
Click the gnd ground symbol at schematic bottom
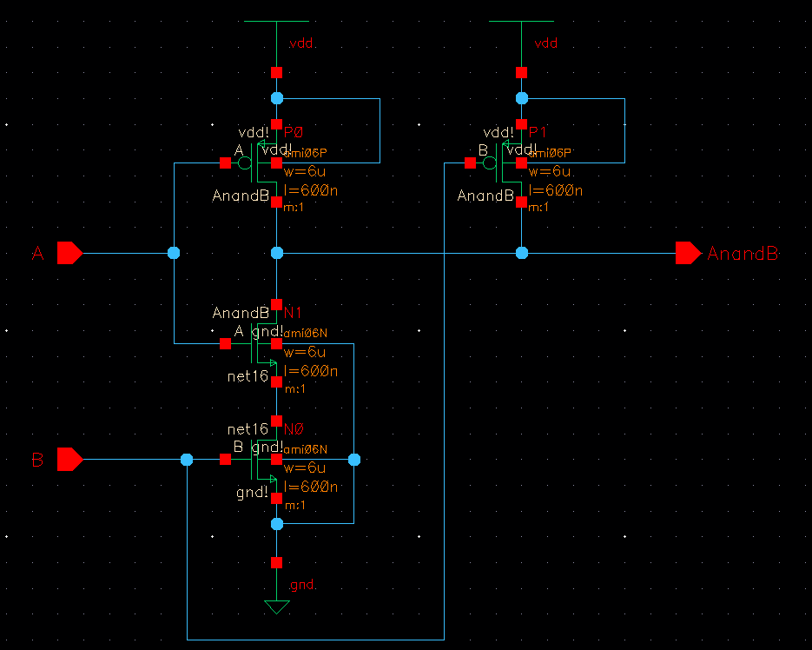pos(276,601)
